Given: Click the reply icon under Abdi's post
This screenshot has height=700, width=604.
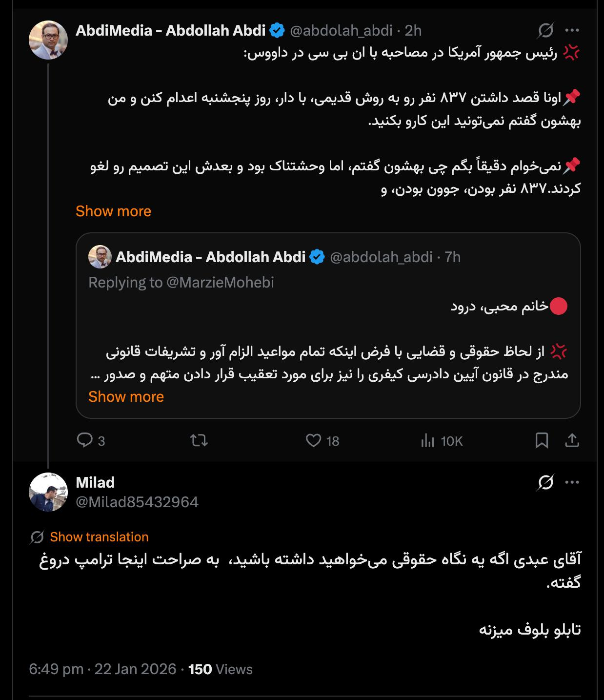Looking at the screenshot, I should pyautogui.click(x=85, y=441).
